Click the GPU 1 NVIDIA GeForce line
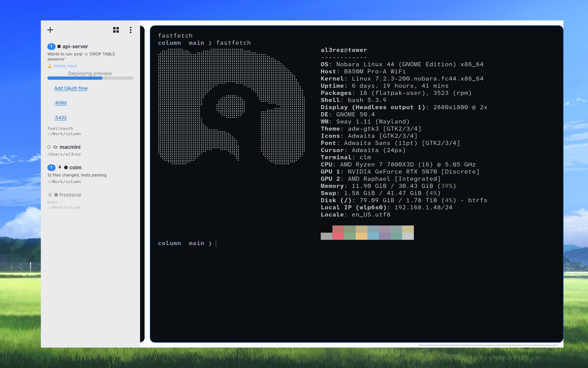This screenshot has height=368, width=588. [400, 172]
